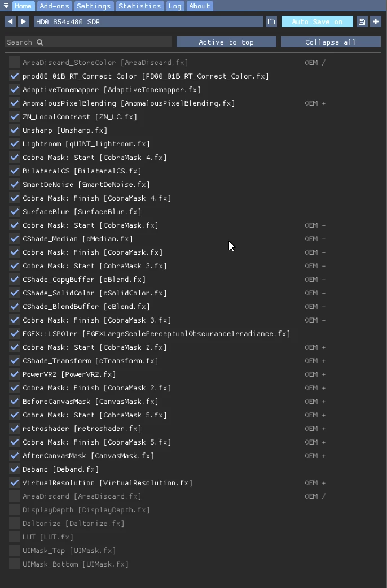387x588 pixels.
Task: Enable the Daltonize checkbox
Action: pyautogui.click(x=15, y=523)
